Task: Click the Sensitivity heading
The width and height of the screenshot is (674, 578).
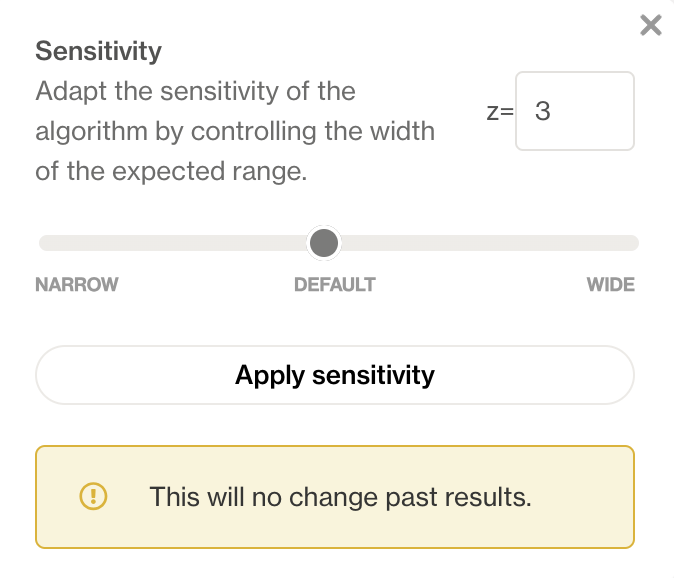Action: tap(98, 51)
